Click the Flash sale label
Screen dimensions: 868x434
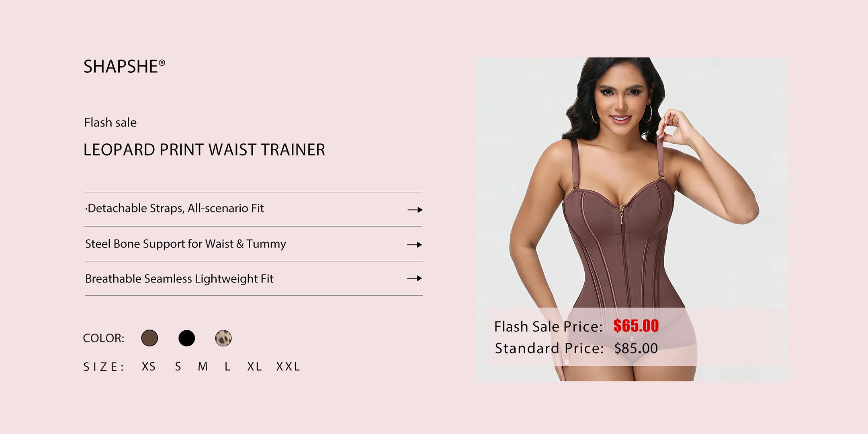pyautogui.click(x=110, y=122)
